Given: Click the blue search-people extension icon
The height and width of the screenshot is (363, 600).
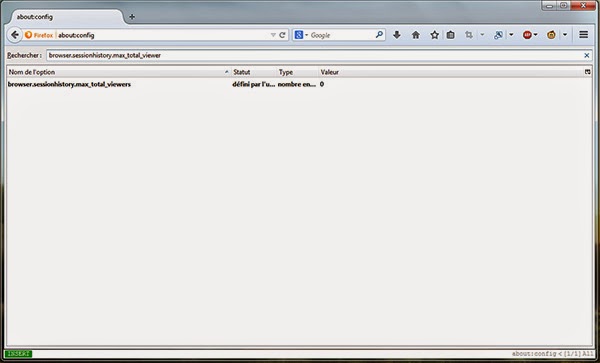Looking at the screenshot, I should click(x=498, y=35).
